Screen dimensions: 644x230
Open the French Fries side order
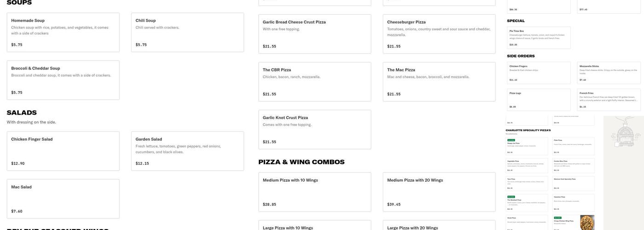609,100
